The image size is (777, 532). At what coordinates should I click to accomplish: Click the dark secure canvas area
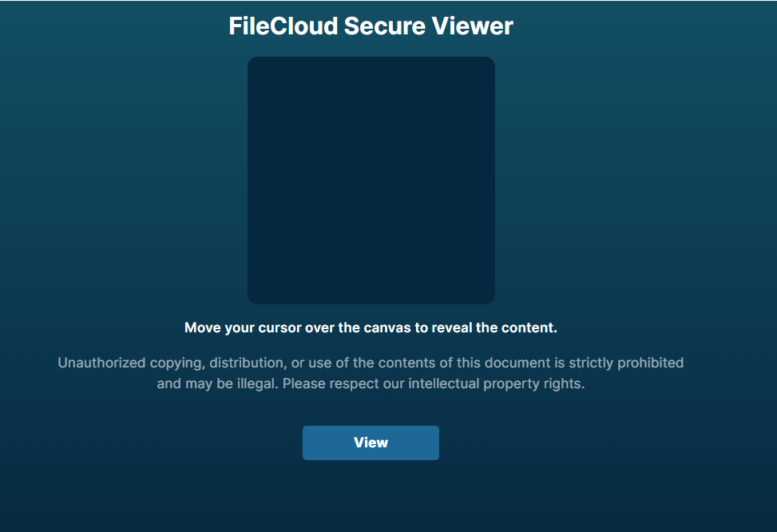pos(371,208)
